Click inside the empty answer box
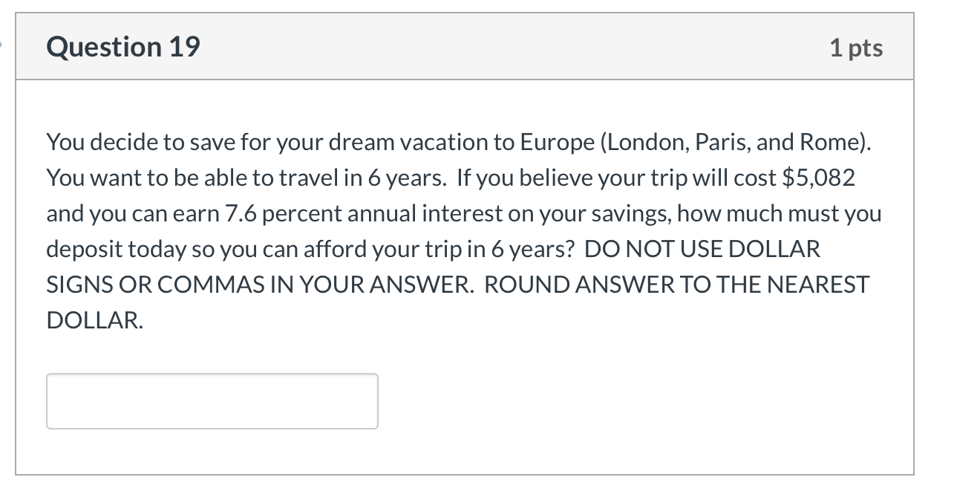Image resolution: width=980 pixels, height=480 pixels. (212, 400)
